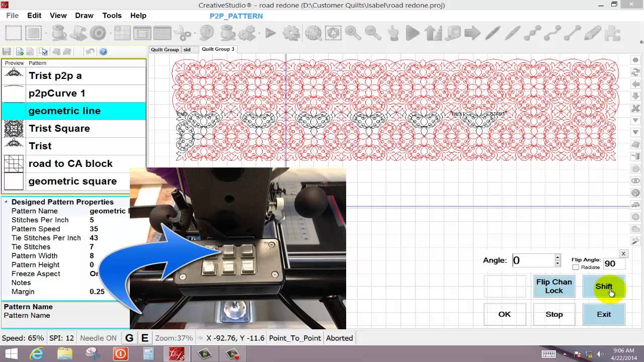Select 'Trist p2p a' pattern
644x362 pixels.
tap(74, 75)
